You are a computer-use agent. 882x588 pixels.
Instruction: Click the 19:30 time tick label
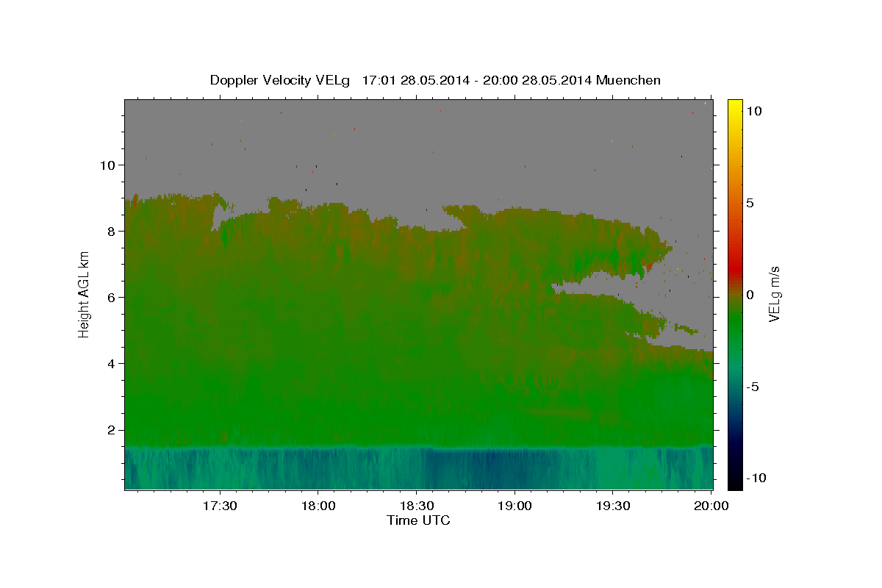coord(613,506)
